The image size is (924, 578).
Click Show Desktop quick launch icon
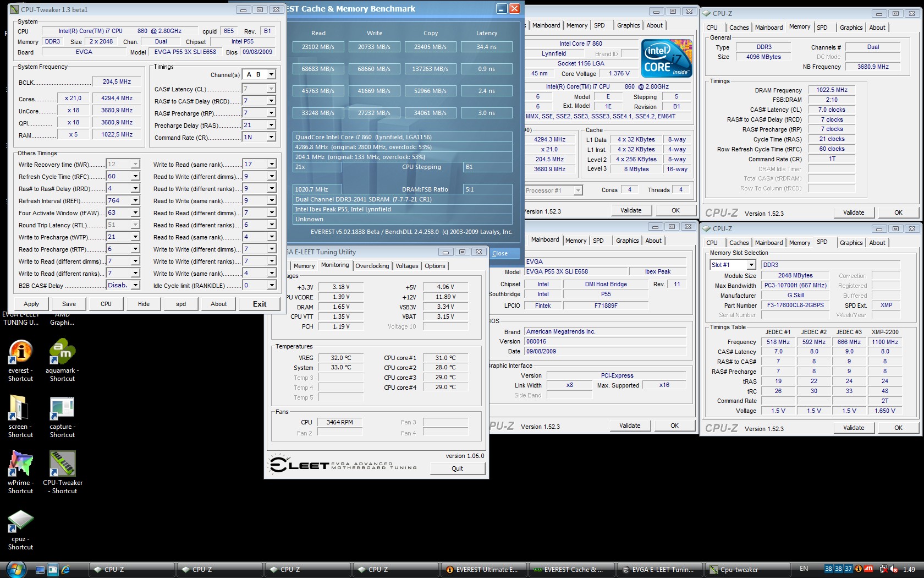[x=40, y=570]
